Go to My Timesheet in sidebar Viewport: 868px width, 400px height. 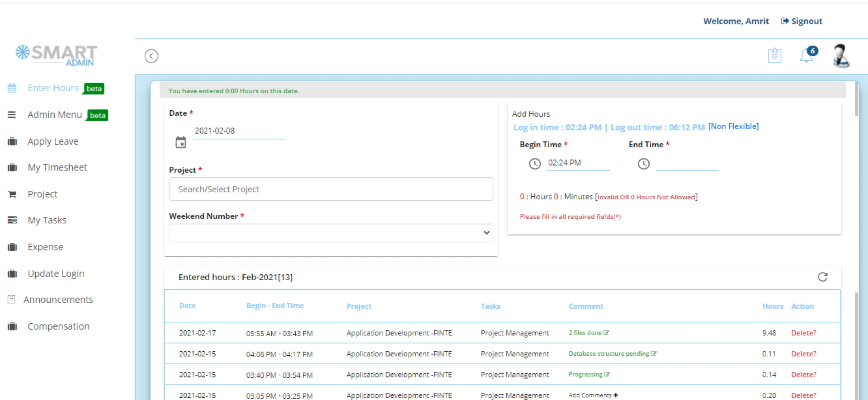click(57, 168)
